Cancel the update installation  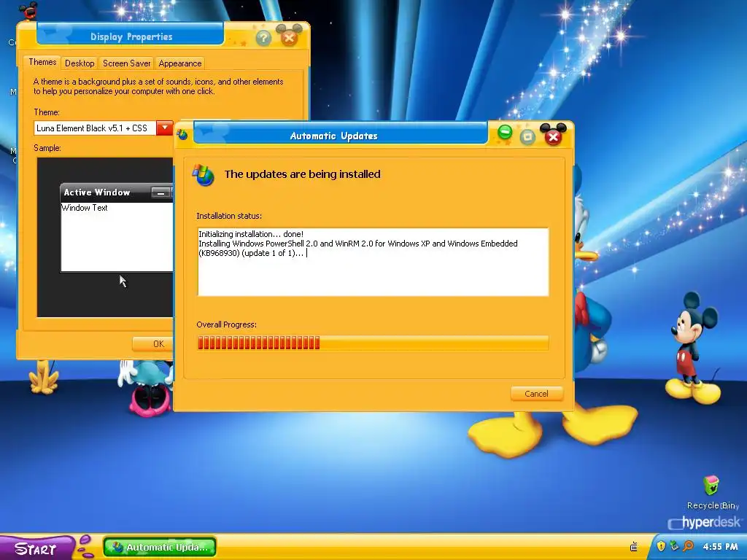pyautogui.click(x=536, y=394)
